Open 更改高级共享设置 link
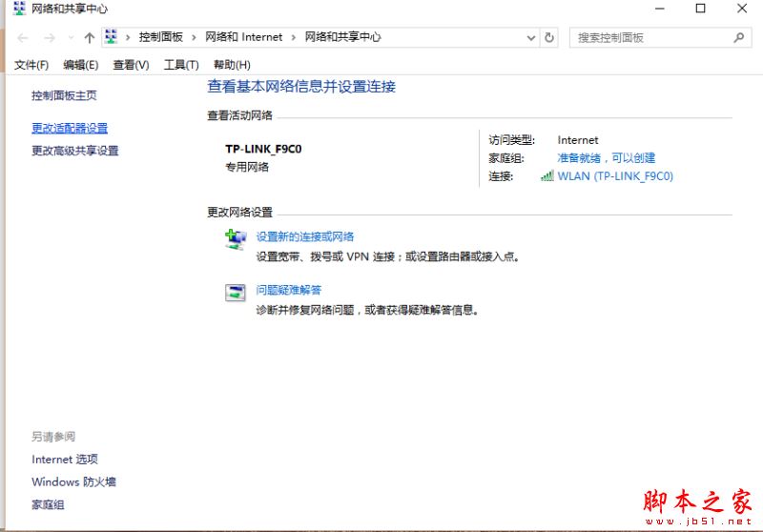This screenshot has width=763, height=532. 75,151
